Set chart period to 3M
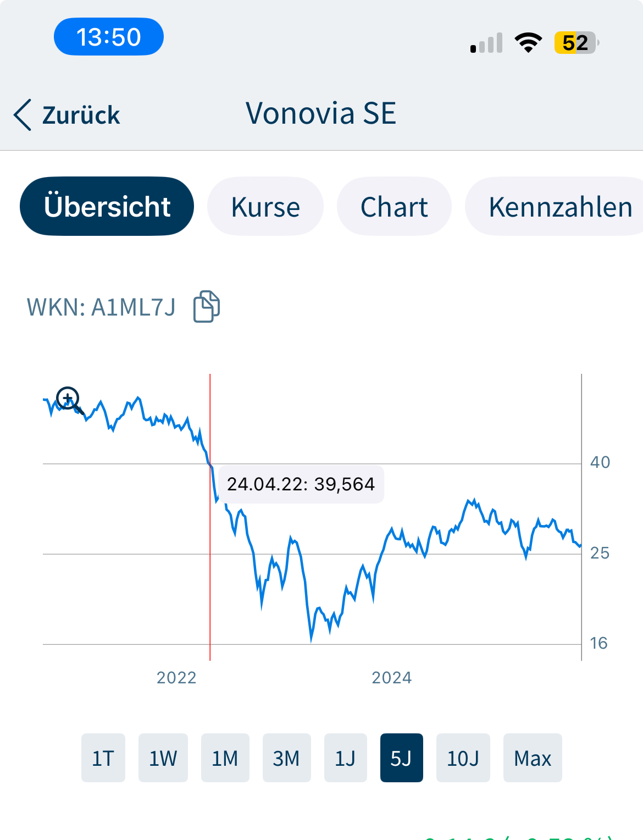 (286, 758)
